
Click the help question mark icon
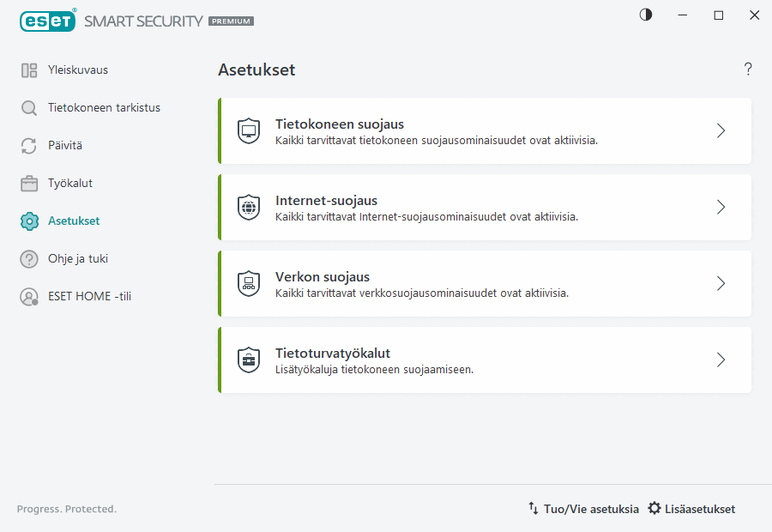click(x=747, y=69)
